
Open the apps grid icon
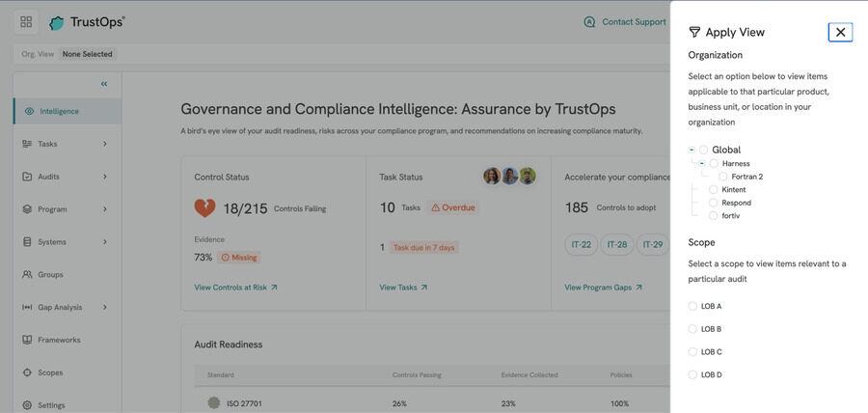(26, 22)
